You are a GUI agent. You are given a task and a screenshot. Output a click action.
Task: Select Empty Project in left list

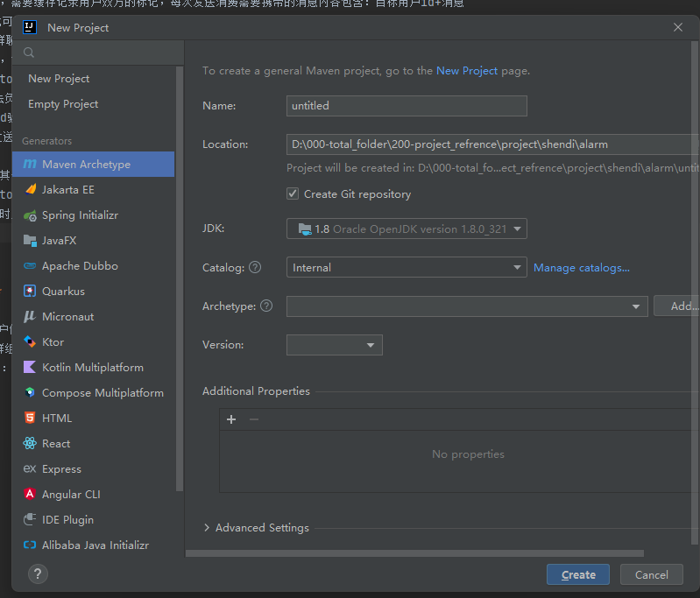[x=93, y=104]
